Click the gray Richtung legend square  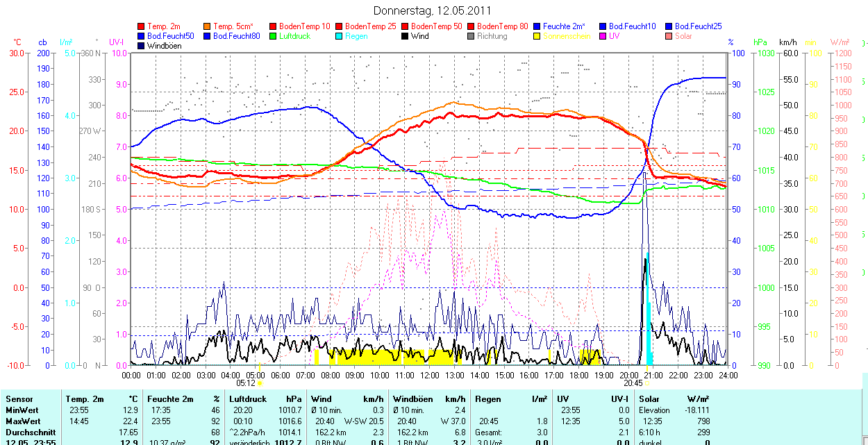click(471, 36)
